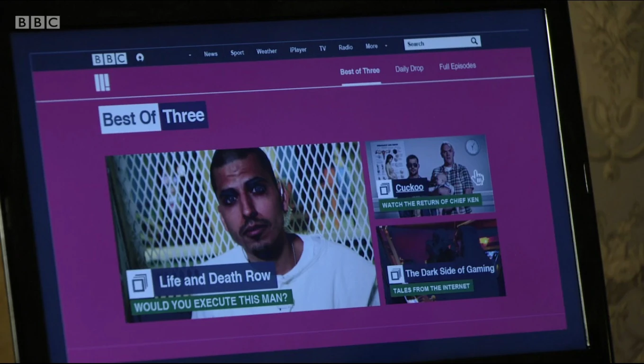Click the BBC logo in the site navigation bar
The image size is (644, 364).
point(109,59)
